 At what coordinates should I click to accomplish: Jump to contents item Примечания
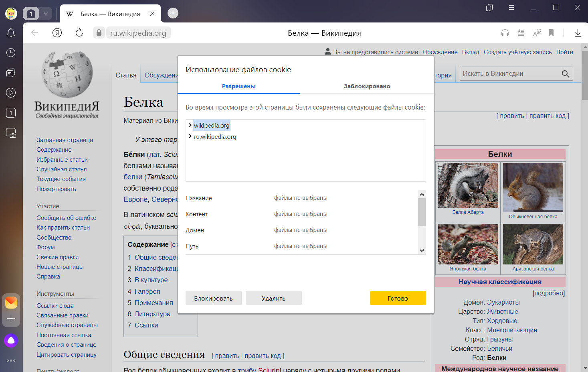154,303
